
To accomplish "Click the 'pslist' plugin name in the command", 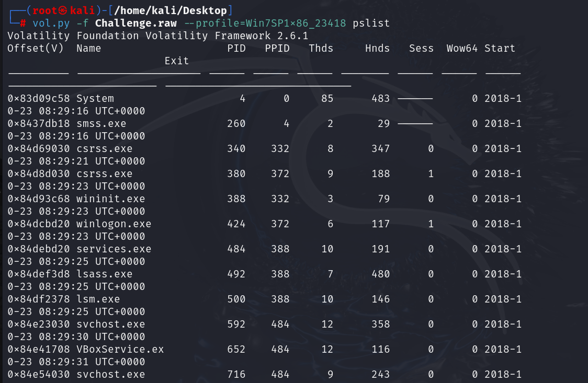I will point(371,23).
